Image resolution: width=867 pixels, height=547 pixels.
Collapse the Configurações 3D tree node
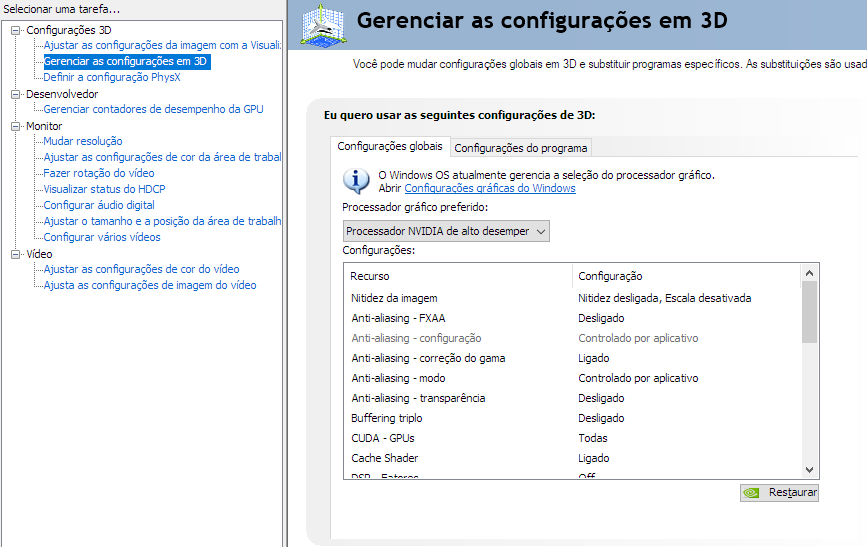tap(15, 30)
